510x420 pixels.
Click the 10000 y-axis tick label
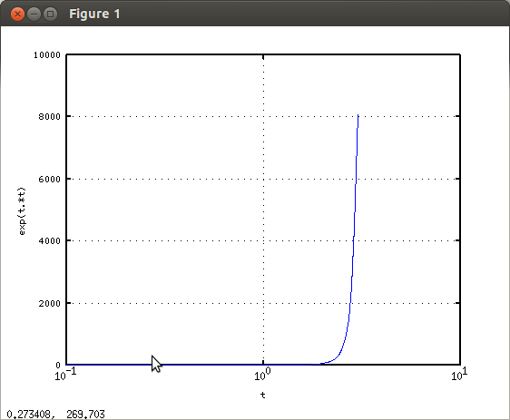point(47,55)
